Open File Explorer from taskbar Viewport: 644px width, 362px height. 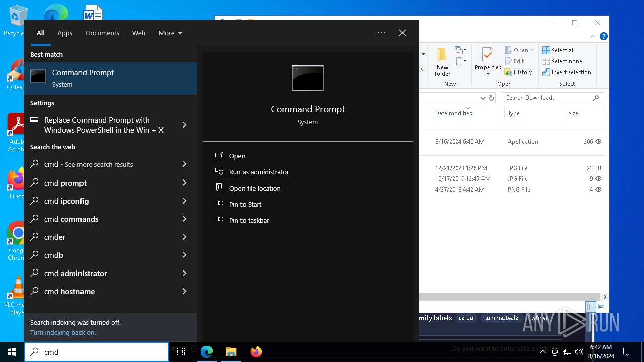231,352
